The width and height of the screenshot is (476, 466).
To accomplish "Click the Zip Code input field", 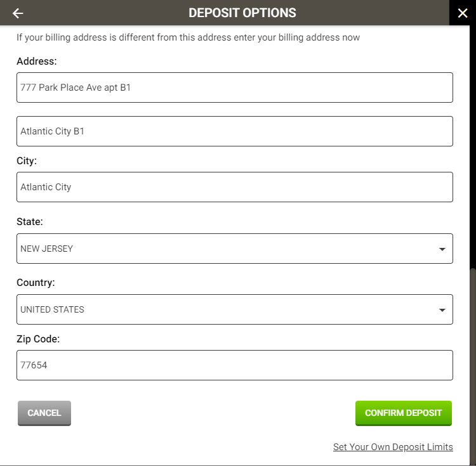I will click(235, 365).
